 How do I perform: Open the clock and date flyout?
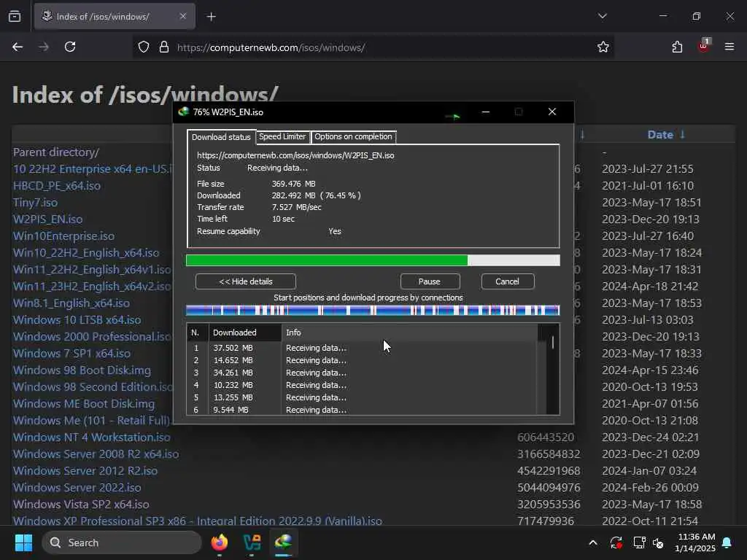point(695,542)
